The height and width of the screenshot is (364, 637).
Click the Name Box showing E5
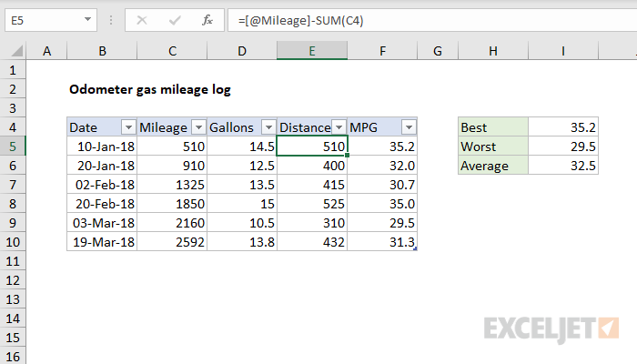pos(50,20)
